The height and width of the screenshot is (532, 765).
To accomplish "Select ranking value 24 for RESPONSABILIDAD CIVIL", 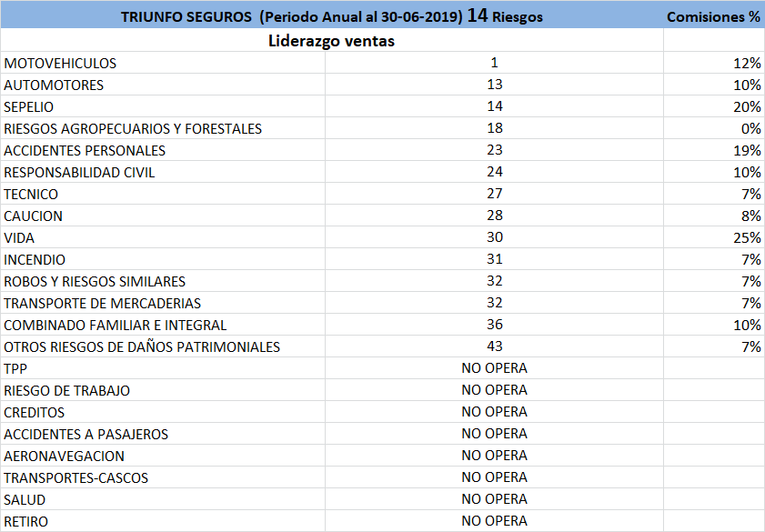I will tap(495, 172).
